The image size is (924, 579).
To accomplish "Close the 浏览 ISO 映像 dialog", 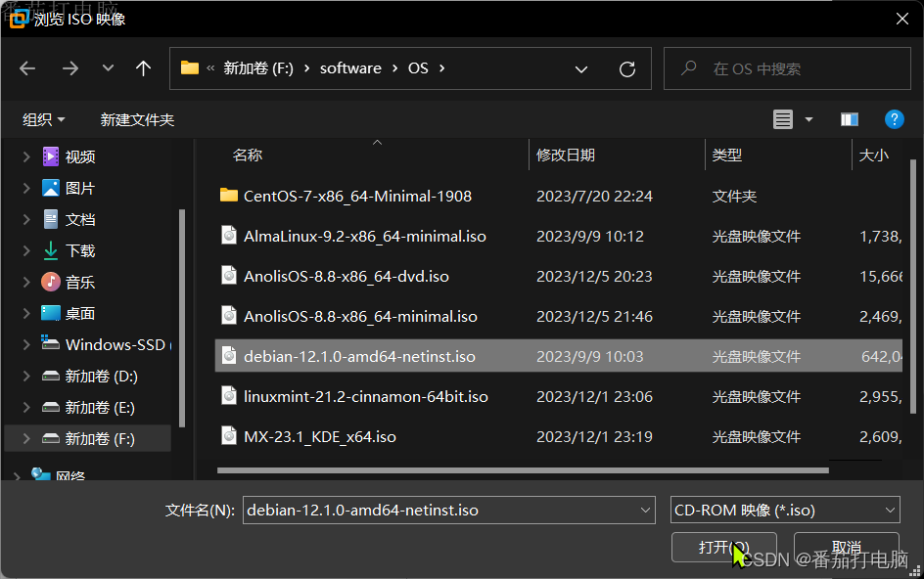I will tap(902, 19).
